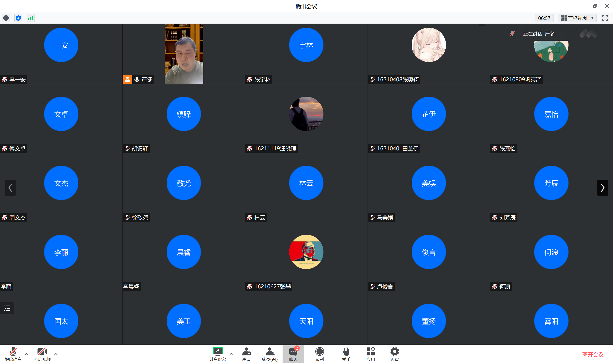Screen dimensions: 613x364
Task: Select 严冬's video thumbnail
Action: click(184, 54)
